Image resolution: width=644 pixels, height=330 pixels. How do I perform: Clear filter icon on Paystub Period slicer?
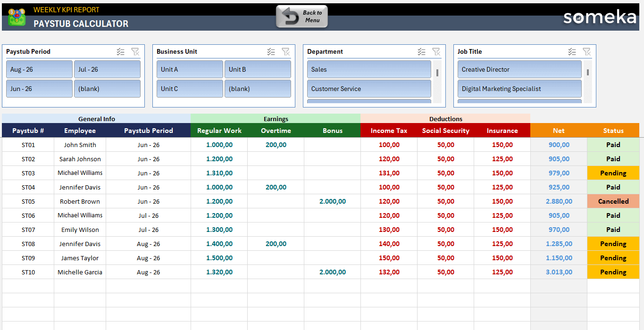tap(135, 52)
